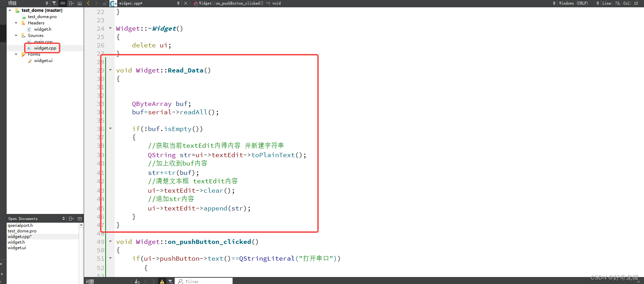Click the file writable lock icon

pyautogui.click(x=105, y=3)
